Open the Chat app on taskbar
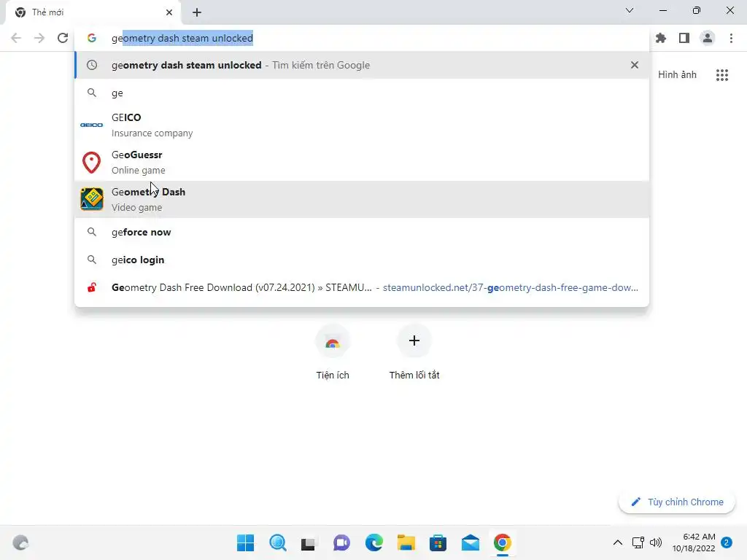The height and width of the screenshot is (560, 747). (x=341, y=542)
